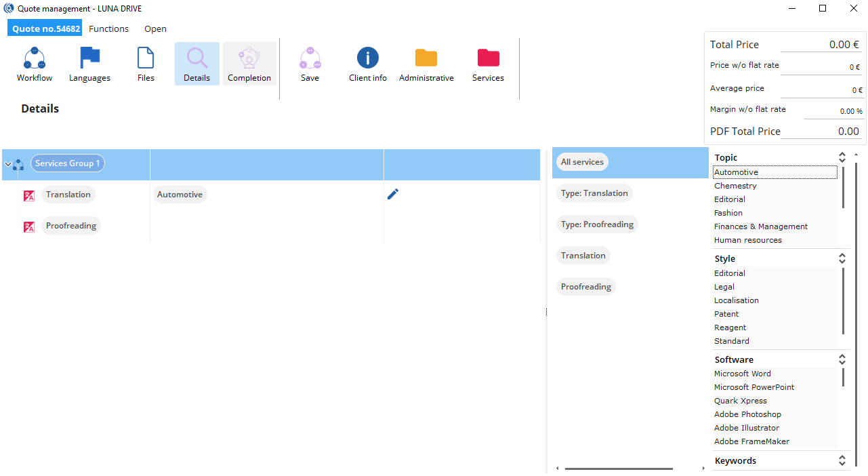The height and width of the screenshot is (476, 868).
Task: Open the Functions menu
Action: [x=108, y=28]
